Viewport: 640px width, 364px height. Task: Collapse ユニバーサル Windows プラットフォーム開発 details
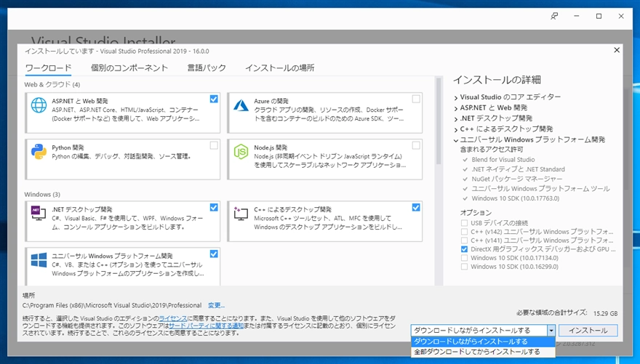[x=456, y=139]
